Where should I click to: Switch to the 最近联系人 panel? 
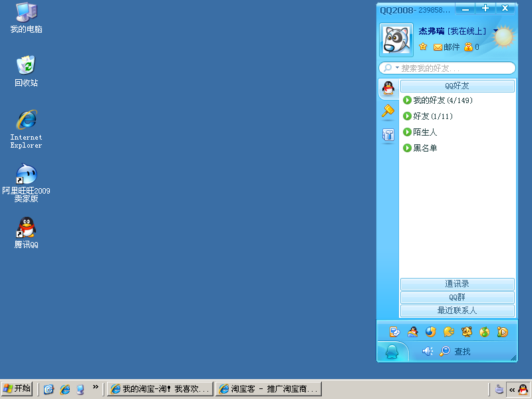coord(458,311)
